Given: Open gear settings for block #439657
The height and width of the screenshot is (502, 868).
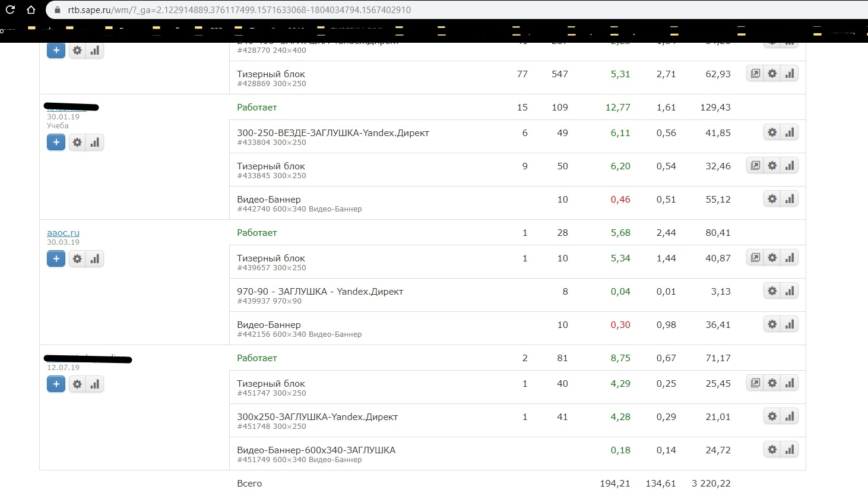Looking at the screenshot, I should [772, 258].
